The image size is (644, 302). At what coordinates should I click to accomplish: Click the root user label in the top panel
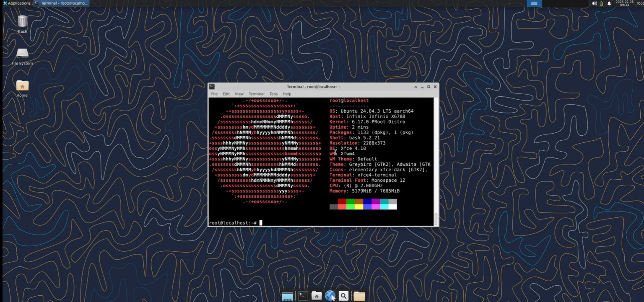(640, 3)
